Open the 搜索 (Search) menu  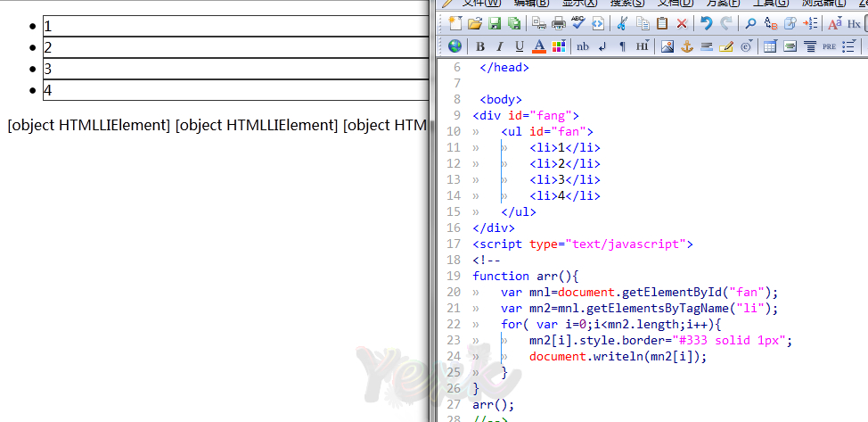[x=627, y=3]
